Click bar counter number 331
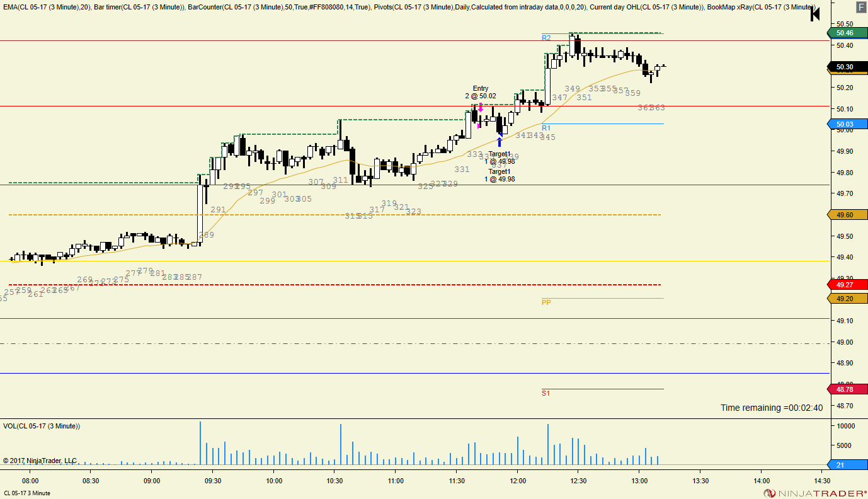The height and width of the screenshot is (499, 868). click(462, 169)
